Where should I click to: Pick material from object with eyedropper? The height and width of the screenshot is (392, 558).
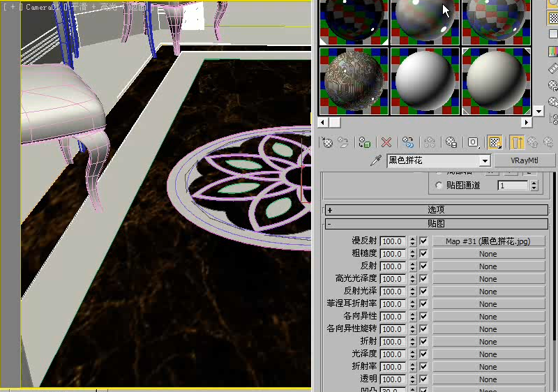(376, 161)
